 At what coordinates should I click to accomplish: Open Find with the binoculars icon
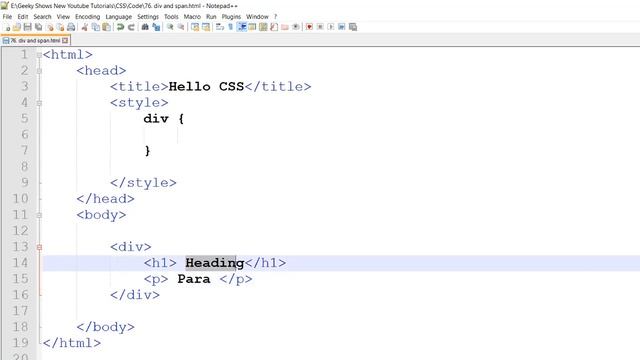pyautogui.click(x=145, y=27)
